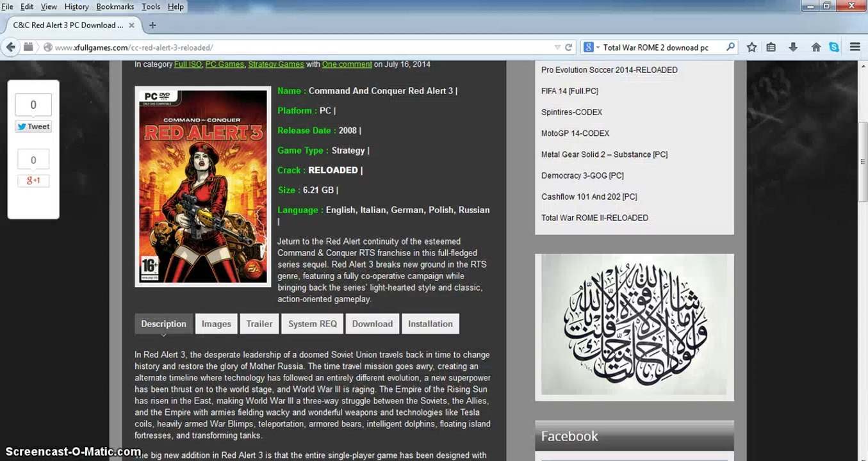Open the Firefox hamburger menu
Viewport: 868px width, 461px height.
click(x=855, y=47)
